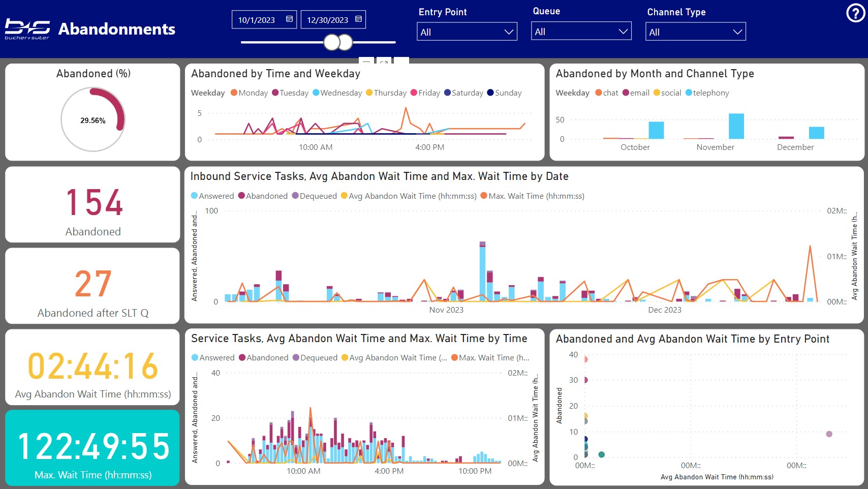868x489 pixels.
Task: Click the tallest Answered bar in early November
Action: 482,274
